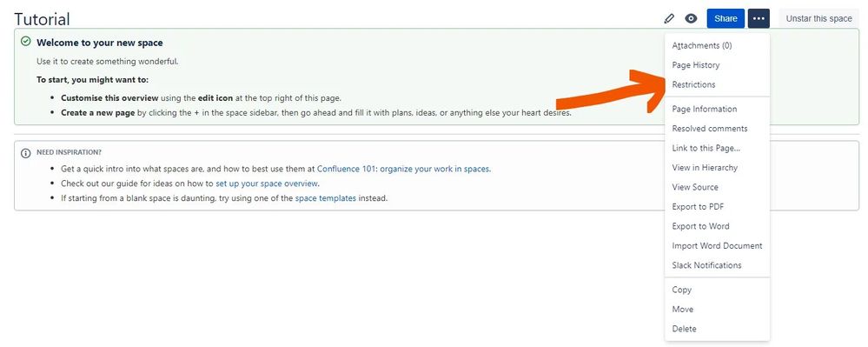
Task: Open Slack Notifications menu entry
Action: 717,265
